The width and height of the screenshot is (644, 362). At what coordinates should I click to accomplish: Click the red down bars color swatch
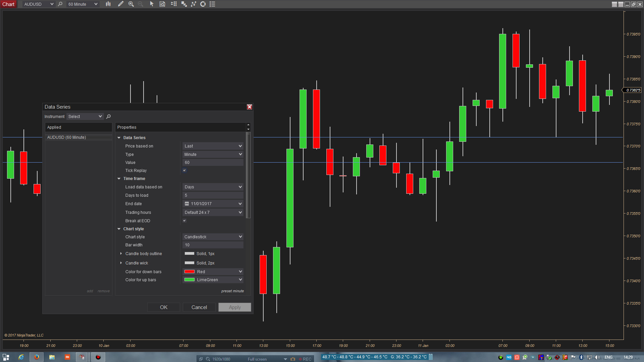coord(190,272)
